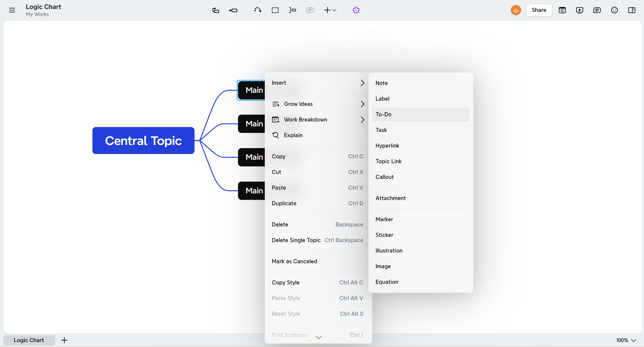Insert an Illustration from the submenu
The height and width of the screenshot is (347, 644).
click(421, 251)
